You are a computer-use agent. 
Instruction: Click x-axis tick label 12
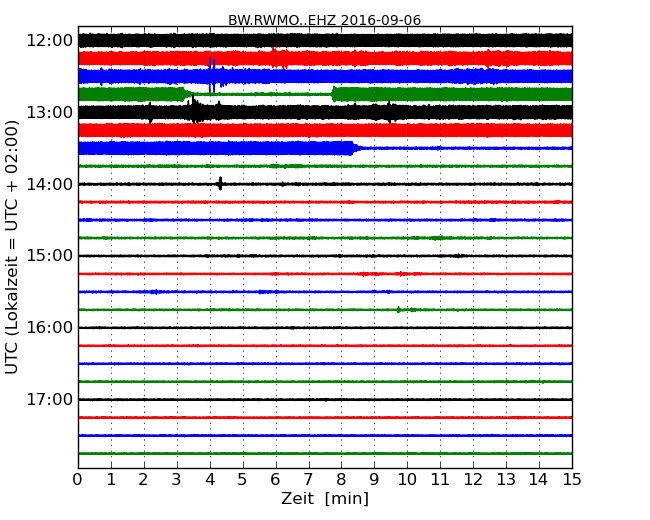[x=473, y=480]
